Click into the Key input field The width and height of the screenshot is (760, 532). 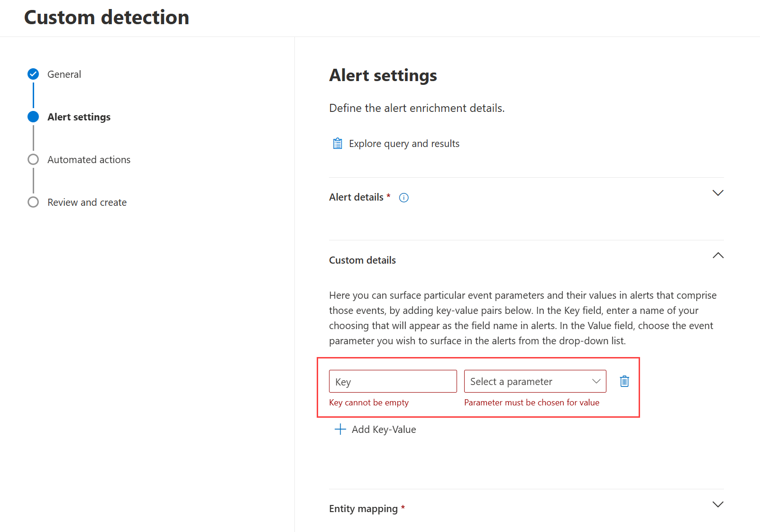pos(393,381)
